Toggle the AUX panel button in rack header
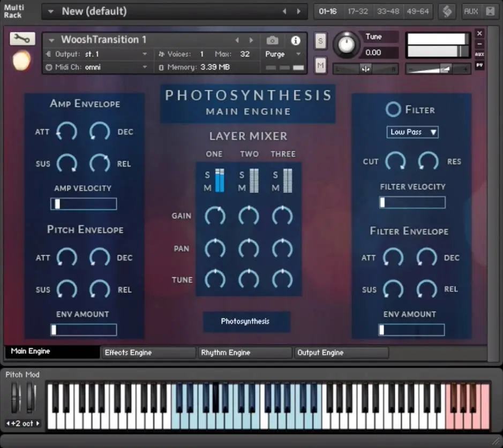The image size is (503, 448). (471, 12)
